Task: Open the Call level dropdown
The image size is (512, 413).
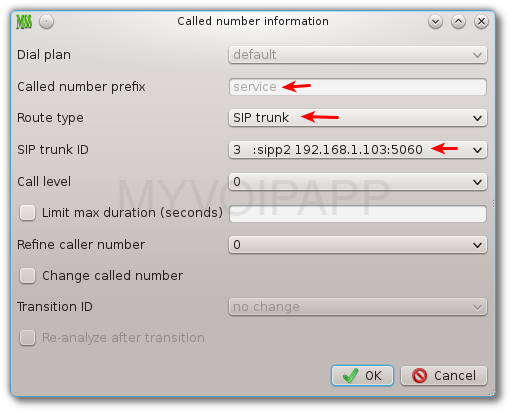Action: tap(358, 182)
